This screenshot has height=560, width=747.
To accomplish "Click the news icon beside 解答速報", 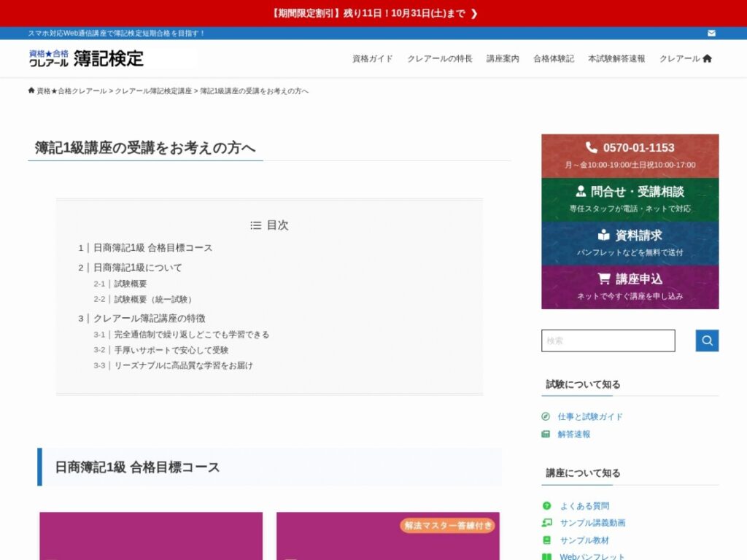I will tap(546, 434).
